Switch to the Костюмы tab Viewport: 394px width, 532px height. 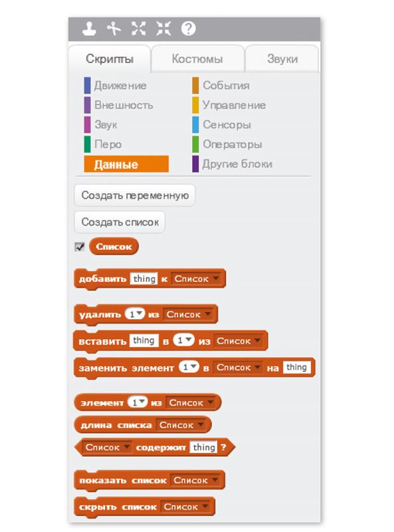coord(197,59)
